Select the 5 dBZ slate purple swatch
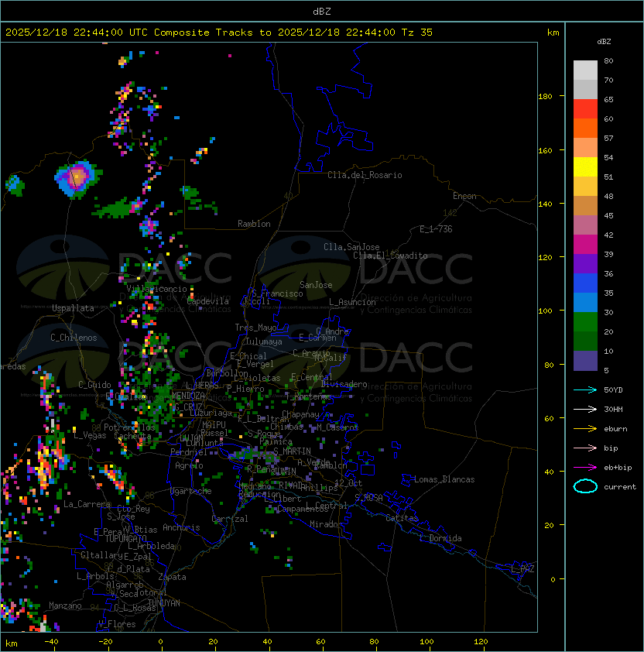The height and width of the screenshot is (652, 644). [585, 361]
